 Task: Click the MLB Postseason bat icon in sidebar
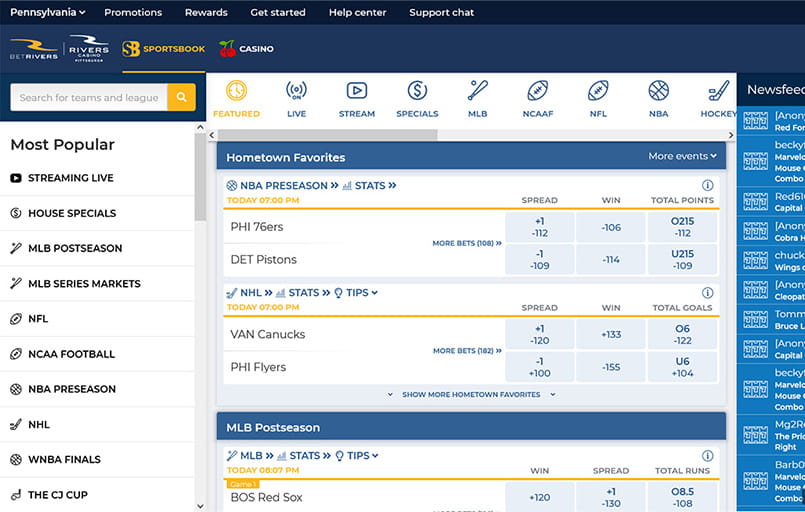(x=16, y=248)
